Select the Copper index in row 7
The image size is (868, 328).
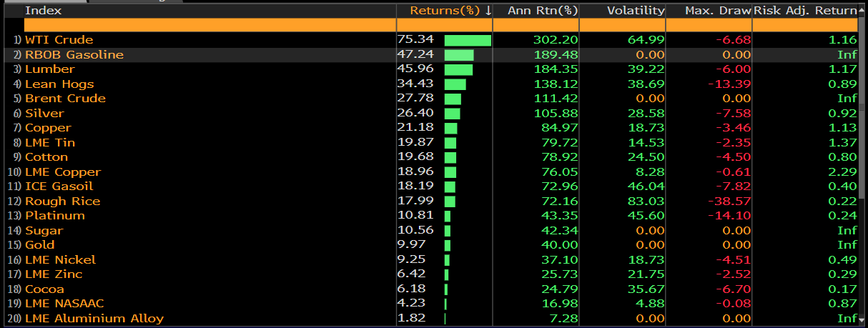[x=48, y=128]
